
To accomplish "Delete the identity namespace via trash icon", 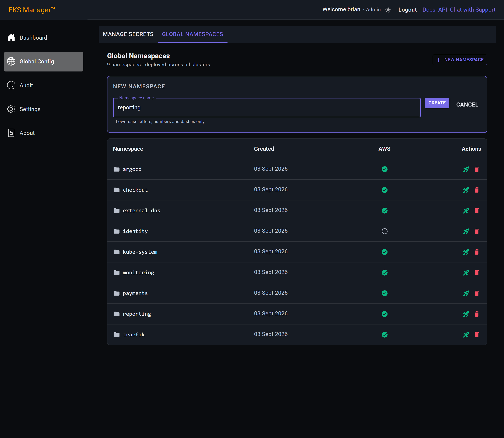I will pyautogui.click(x=476, y=231).
